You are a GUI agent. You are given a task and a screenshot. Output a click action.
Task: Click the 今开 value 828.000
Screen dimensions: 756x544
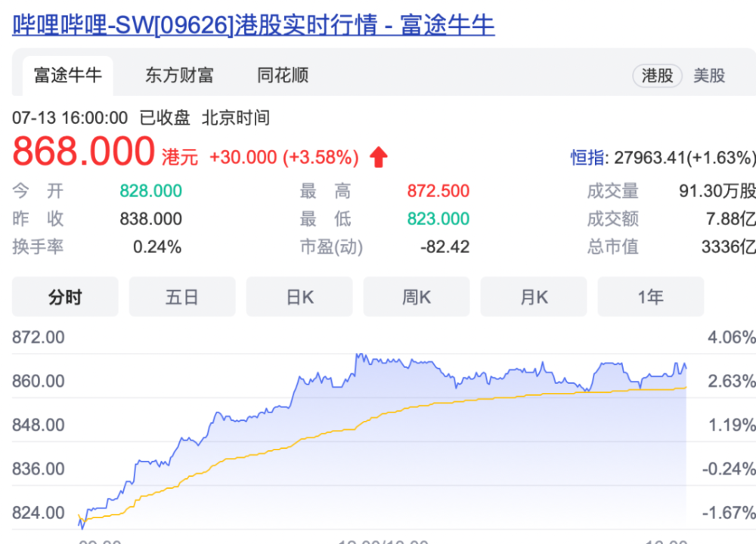pyautogui.click(x=151, y=191)
